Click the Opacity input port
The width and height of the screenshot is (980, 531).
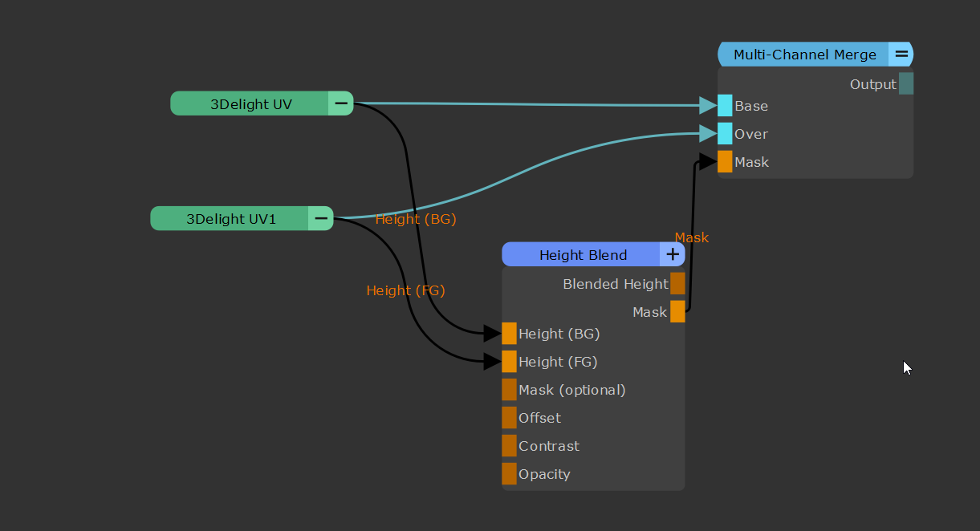509,474
